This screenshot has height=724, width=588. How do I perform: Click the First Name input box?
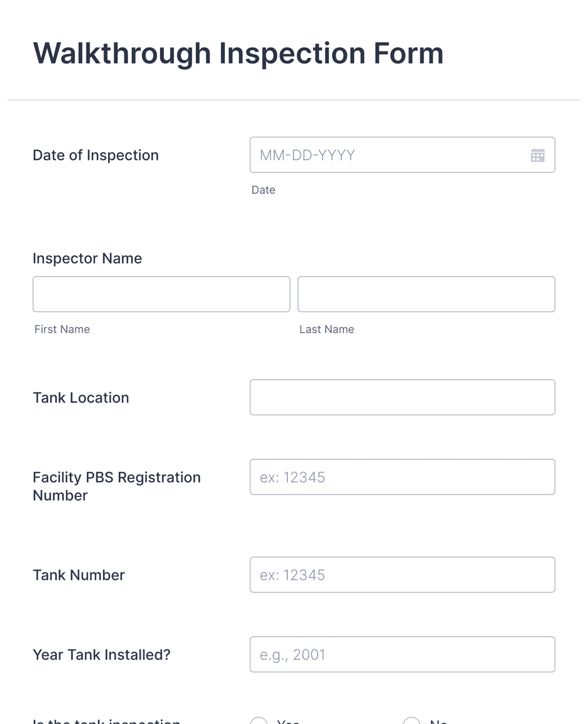tap(161, 294)
